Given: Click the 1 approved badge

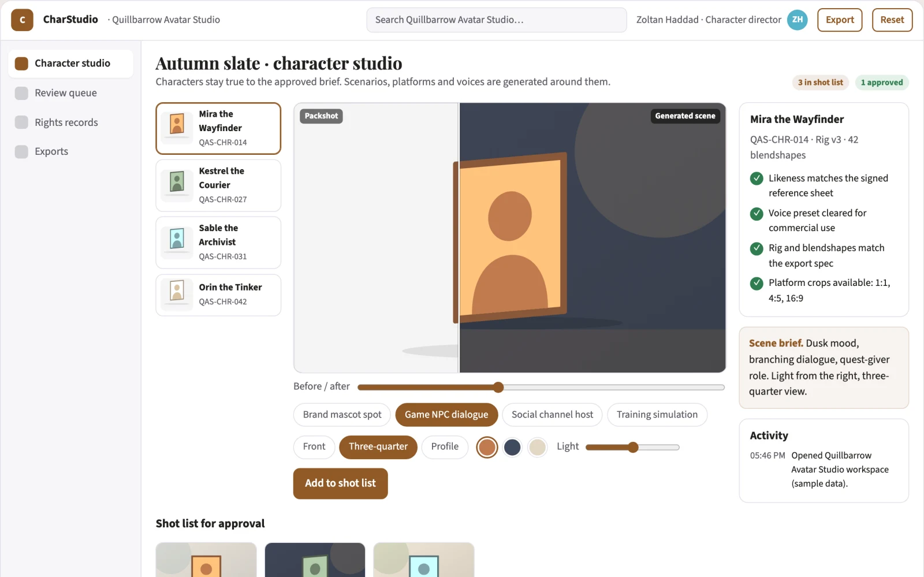Looking at the screenshot, I should [882, 83].
